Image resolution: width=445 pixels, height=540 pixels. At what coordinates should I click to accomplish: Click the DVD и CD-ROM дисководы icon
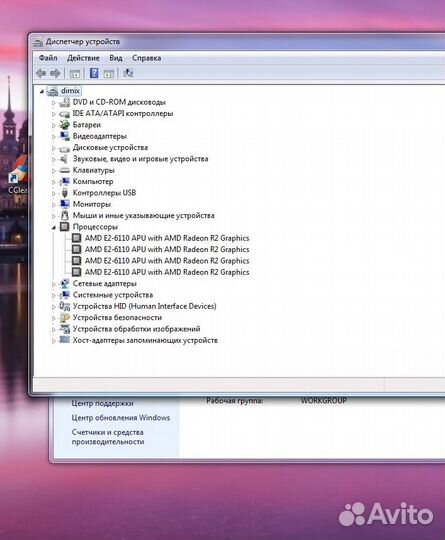[64, 102]
